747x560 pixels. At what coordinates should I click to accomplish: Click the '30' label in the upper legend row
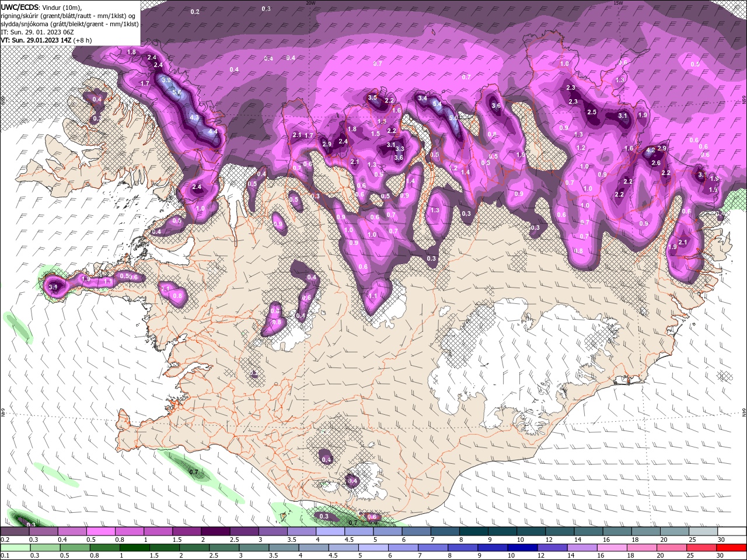[x=720, y=540]
